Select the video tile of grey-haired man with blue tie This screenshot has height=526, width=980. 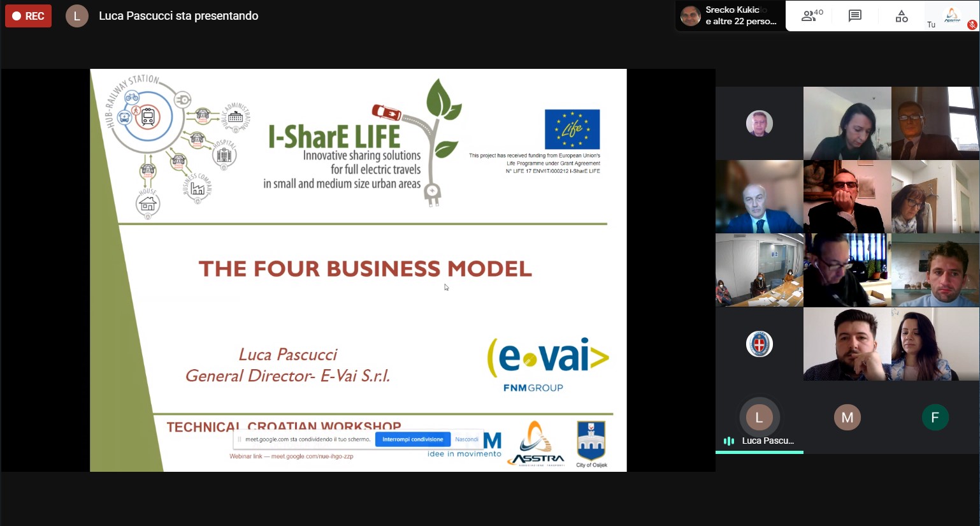(x=759, y=196)
